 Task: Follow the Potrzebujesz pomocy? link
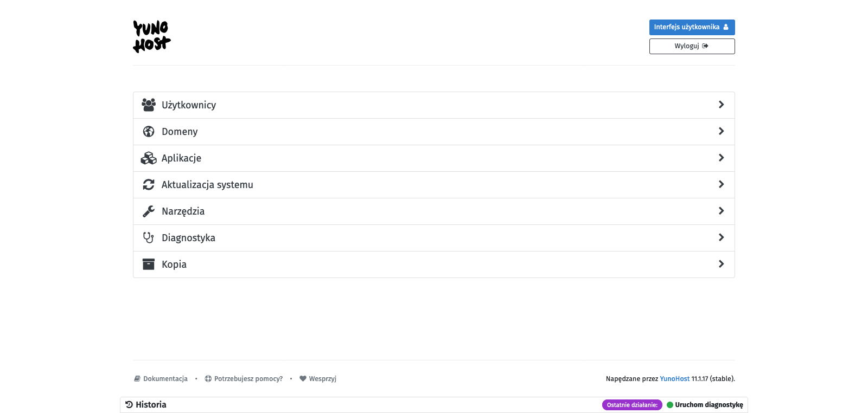(248, 379)
